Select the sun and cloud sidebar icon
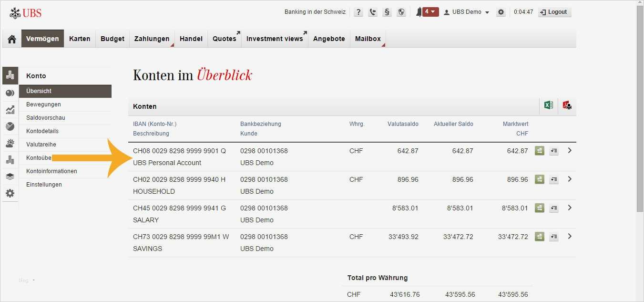The height and width of the screenshot is (302, 644). (x=10, y=143)
